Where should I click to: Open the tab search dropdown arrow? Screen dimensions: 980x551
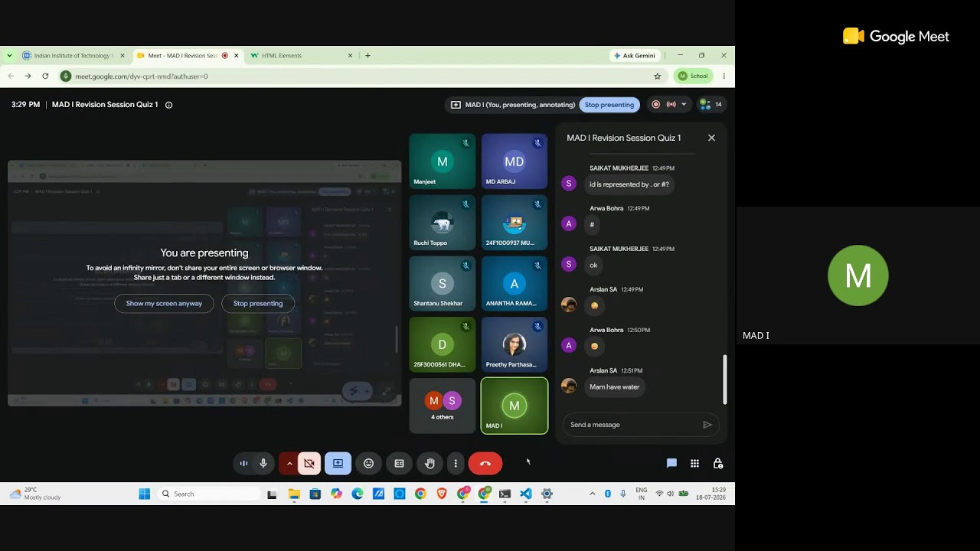[x=9, y=55]
